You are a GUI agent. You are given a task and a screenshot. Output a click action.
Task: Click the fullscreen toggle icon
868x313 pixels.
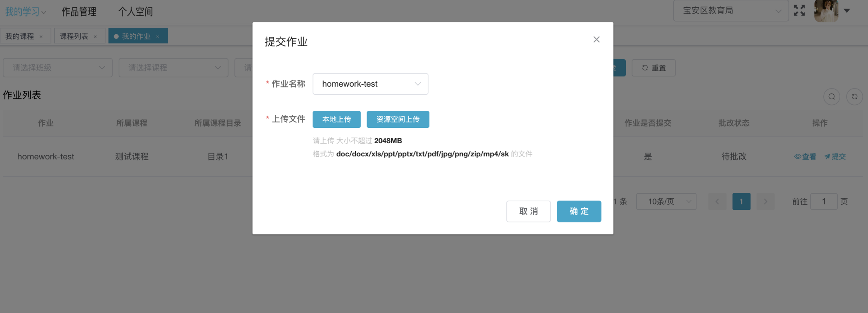[x=799, y=10]
